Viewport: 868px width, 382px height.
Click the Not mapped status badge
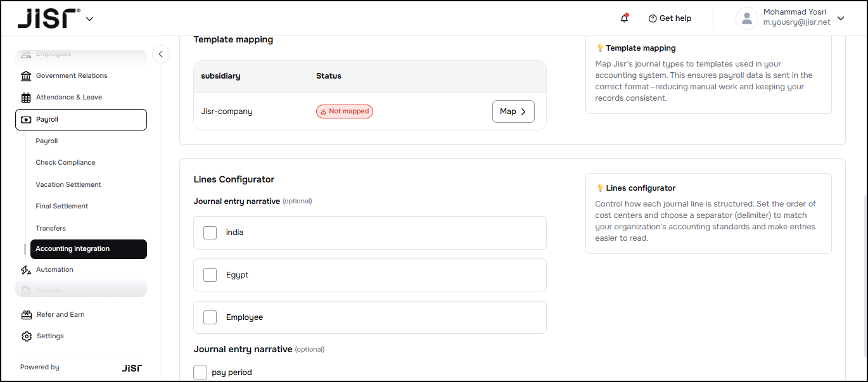pyautogui.click(x=345, y=111)
